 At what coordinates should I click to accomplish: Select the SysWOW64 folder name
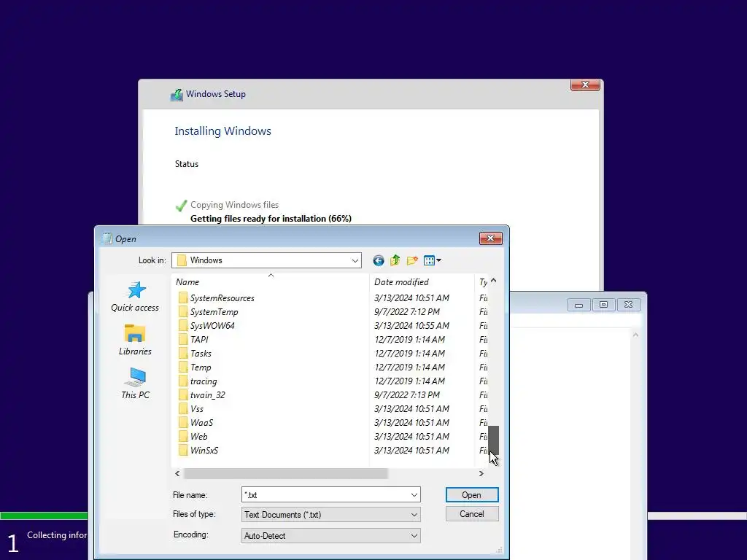[212, 326]
